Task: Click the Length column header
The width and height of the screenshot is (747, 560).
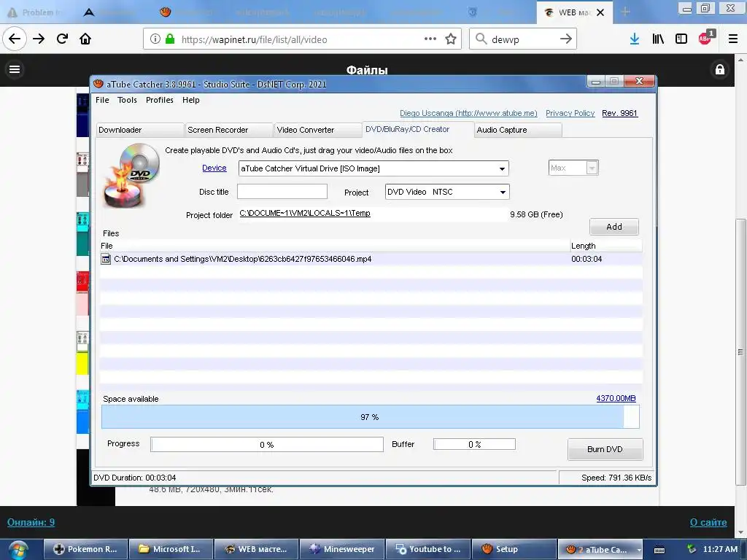Action: (x=605, y=246)
